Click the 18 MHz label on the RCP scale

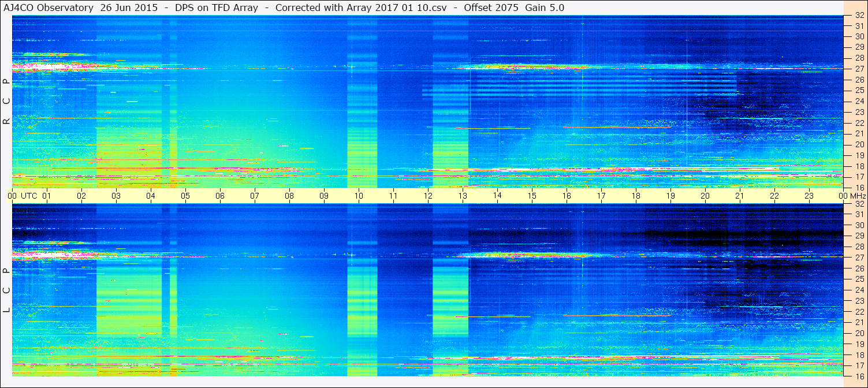pyautogui.click(x=859, y=166)
